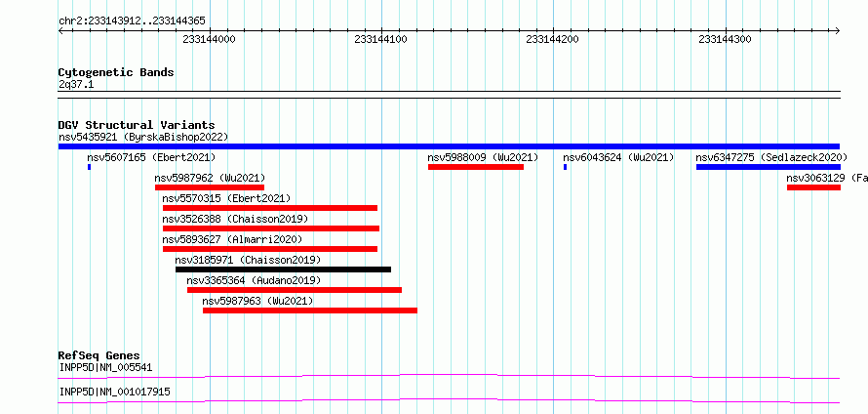The height and width of the screenshot is (414, 868).
Task: Click the blue bar under nsv6347275
Action: [x=769, y=167]
